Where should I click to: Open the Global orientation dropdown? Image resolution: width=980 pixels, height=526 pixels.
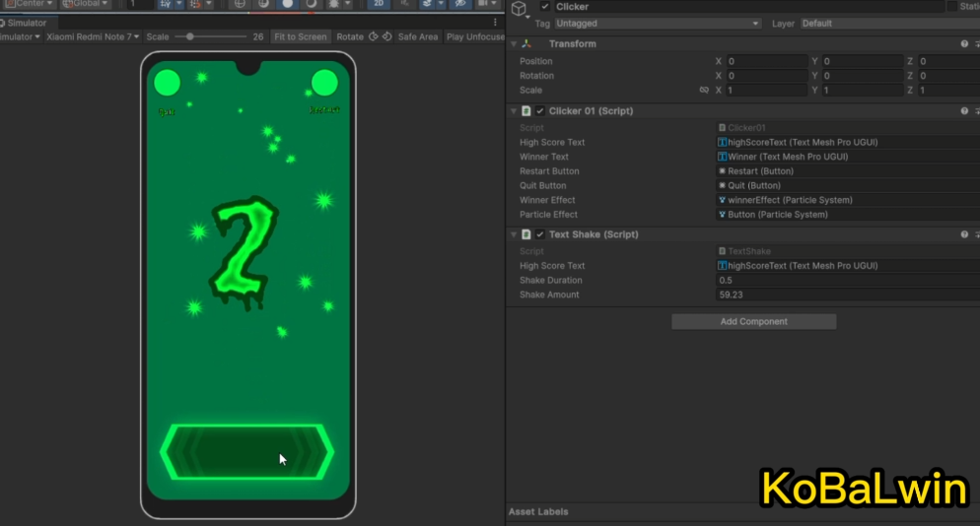coord(86,4)
